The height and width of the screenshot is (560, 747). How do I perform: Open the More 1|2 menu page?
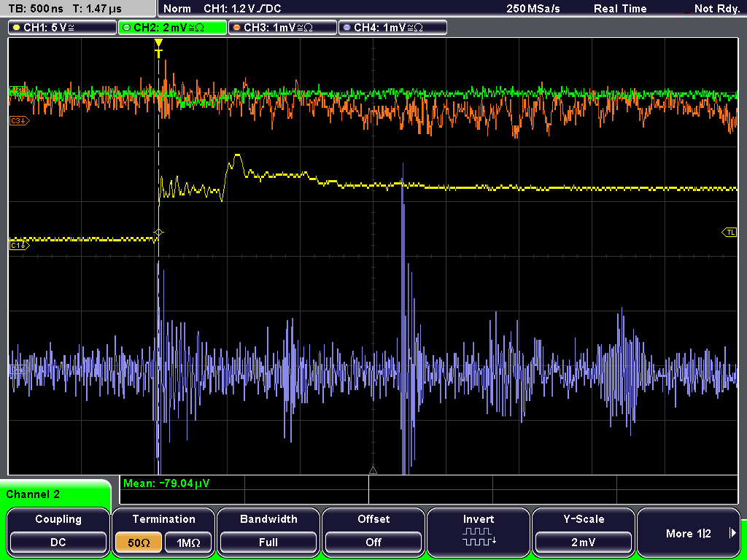689,532
